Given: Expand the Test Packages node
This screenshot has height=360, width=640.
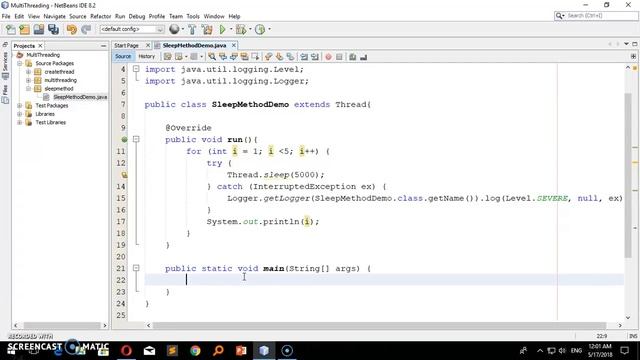Looking at the screenshot, I should 20,105.
